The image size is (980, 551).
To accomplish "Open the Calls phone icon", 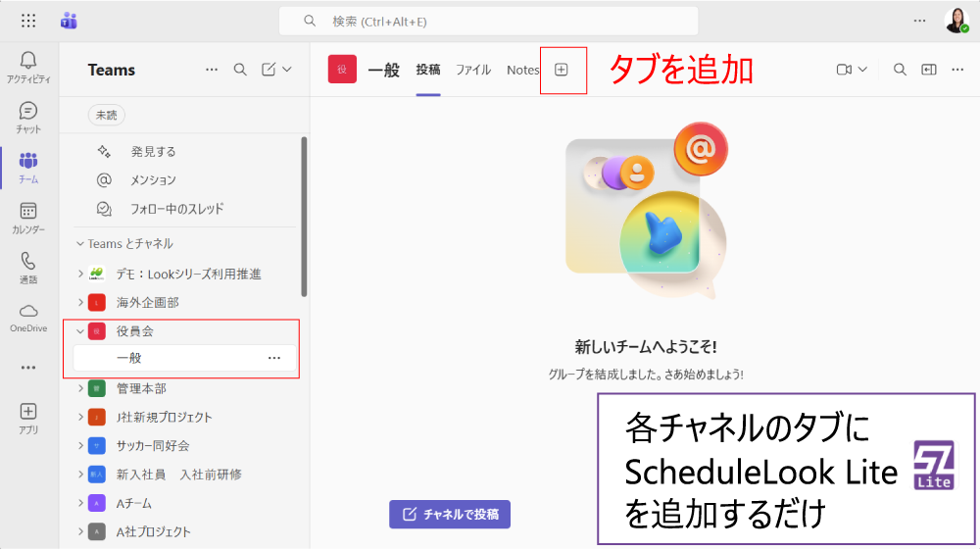I will (28, 262).
